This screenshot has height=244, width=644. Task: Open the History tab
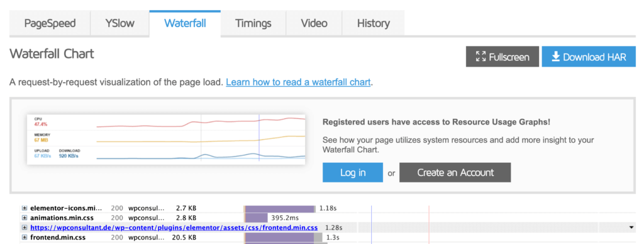[x=374, y=23]
